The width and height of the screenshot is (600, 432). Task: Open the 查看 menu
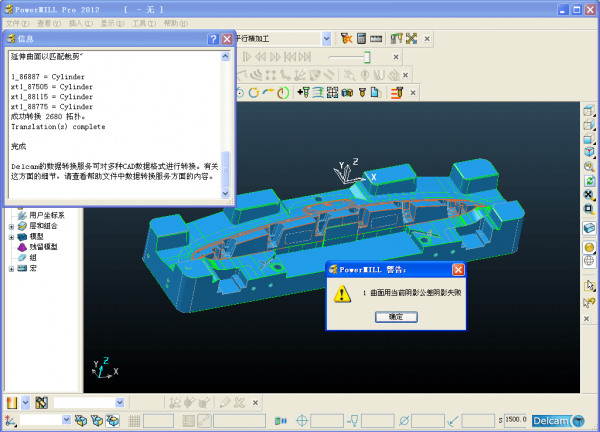click(x=49, y=23)
